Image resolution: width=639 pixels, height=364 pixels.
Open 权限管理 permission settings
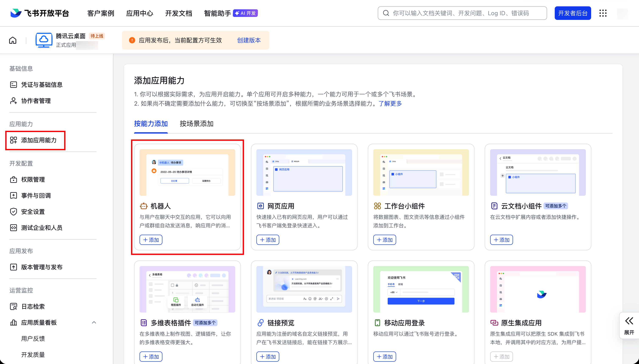pyautogui.click(x=33, y=179)
